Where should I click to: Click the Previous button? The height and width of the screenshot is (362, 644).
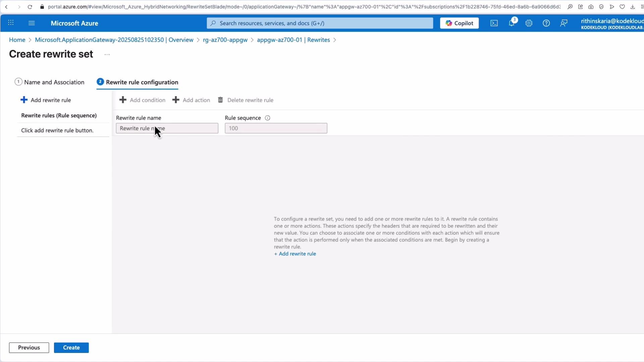click(29, 348)
